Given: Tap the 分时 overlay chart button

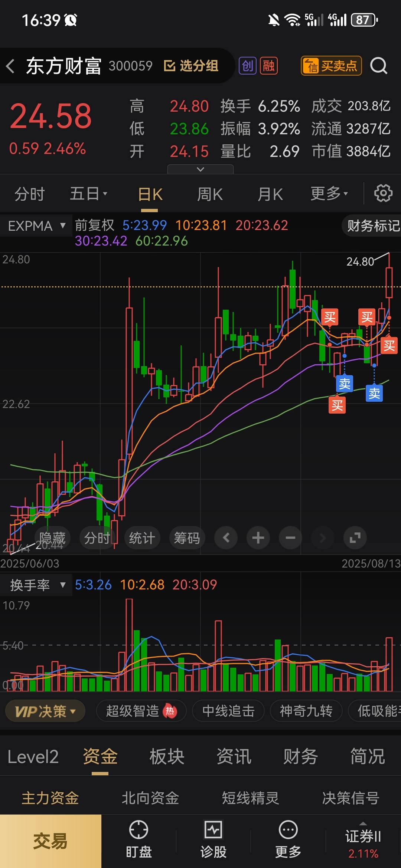Looking at the screenshot, I should pos(97,537).
